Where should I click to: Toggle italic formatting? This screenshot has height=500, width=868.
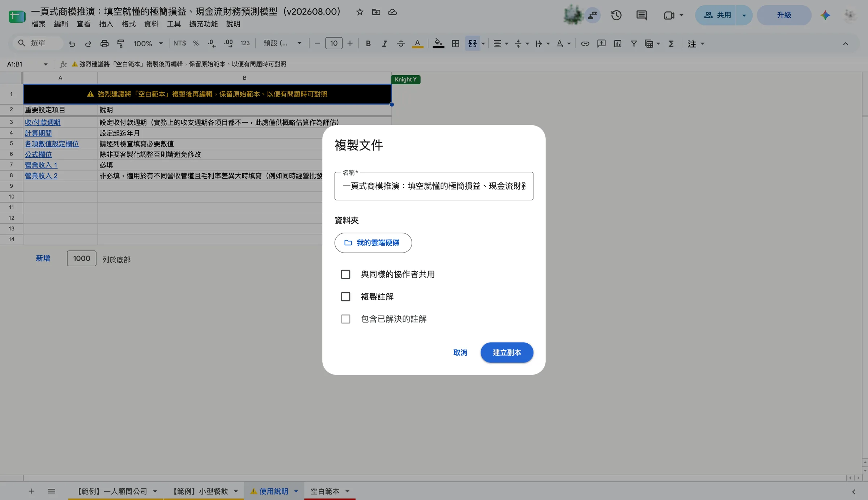(384, 44)
